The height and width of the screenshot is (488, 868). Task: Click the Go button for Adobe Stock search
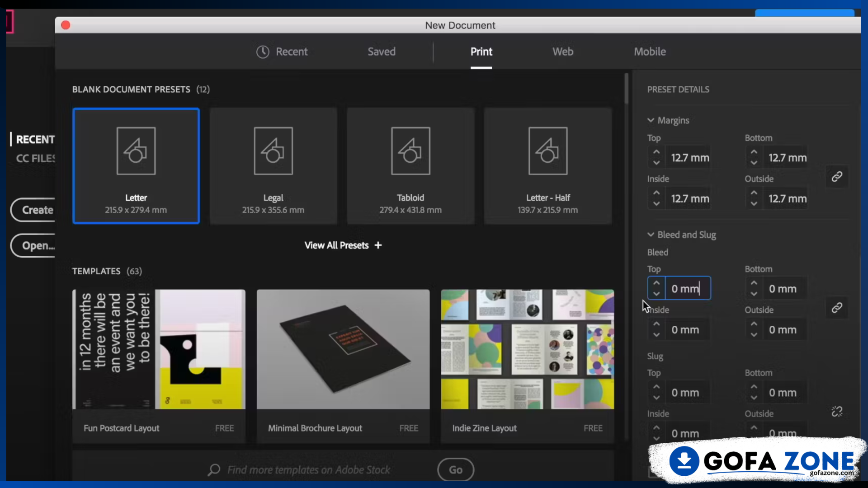click(x=456, y=470)
